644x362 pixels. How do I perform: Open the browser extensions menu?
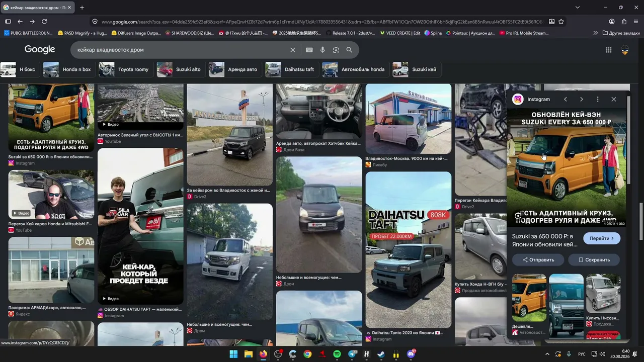click(624, 22)
